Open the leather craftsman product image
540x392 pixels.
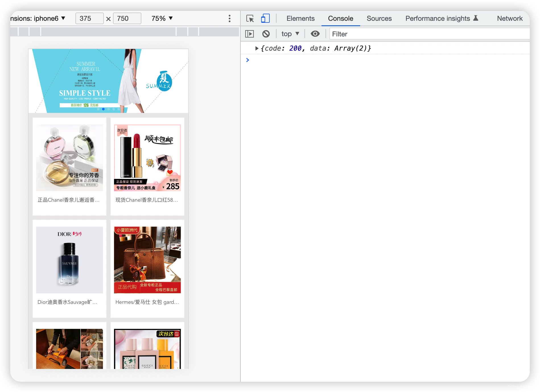click(x=69, y=349)
